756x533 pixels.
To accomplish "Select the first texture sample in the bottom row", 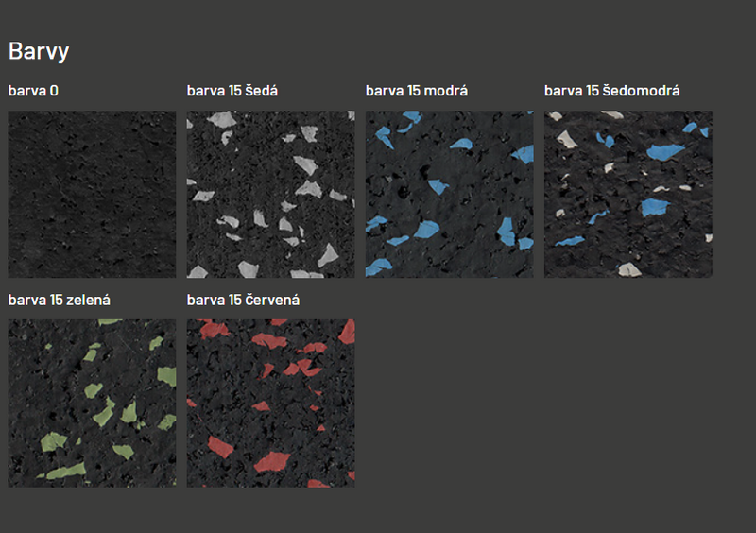I will point(92,403).
